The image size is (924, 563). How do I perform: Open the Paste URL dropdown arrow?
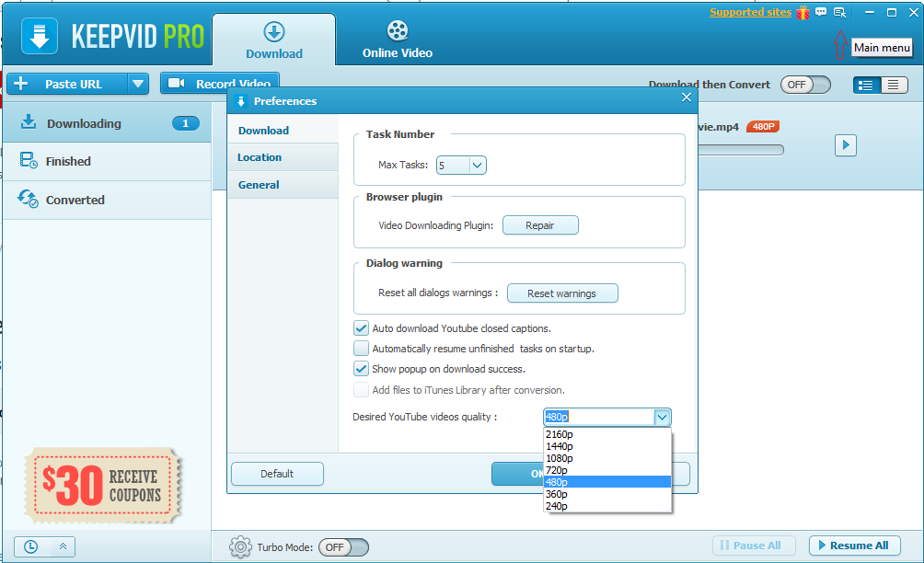pyautogui.click(x=138, y=85)
